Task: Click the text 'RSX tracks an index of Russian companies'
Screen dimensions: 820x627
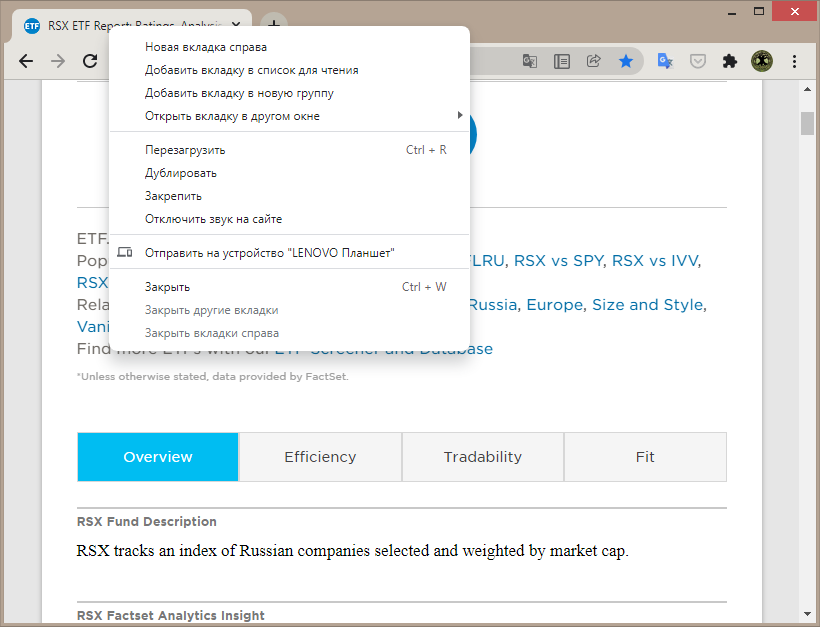Action: pyautogui.click(x=223, y=551)
